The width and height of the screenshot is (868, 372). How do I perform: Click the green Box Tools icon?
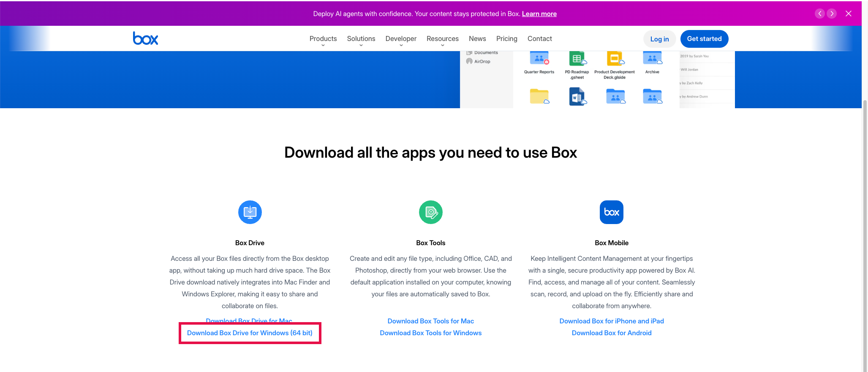(431, 212)
